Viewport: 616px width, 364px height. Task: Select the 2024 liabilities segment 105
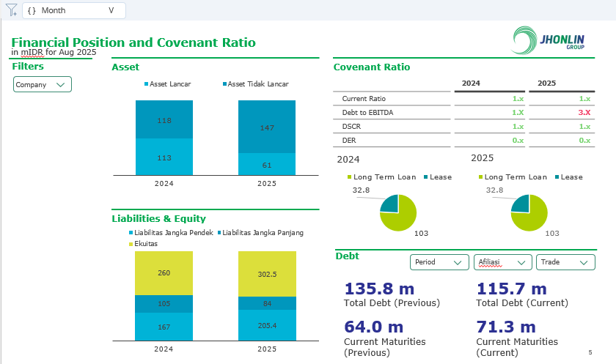coord(164,304)
